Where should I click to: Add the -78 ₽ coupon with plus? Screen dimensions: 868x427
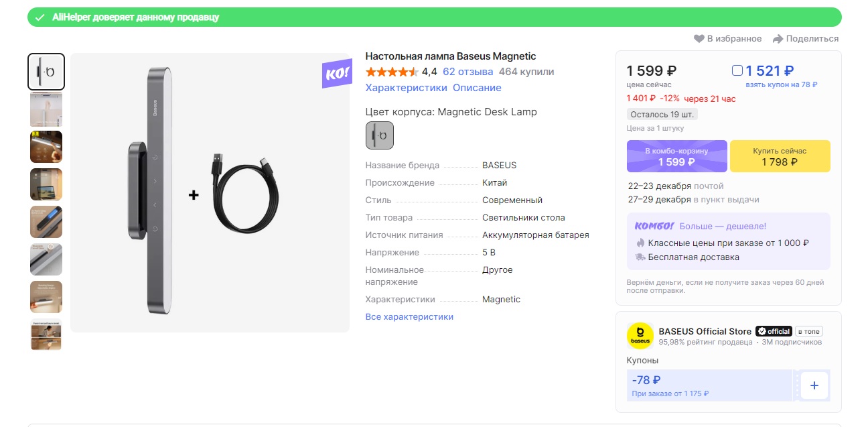point(814,385)
